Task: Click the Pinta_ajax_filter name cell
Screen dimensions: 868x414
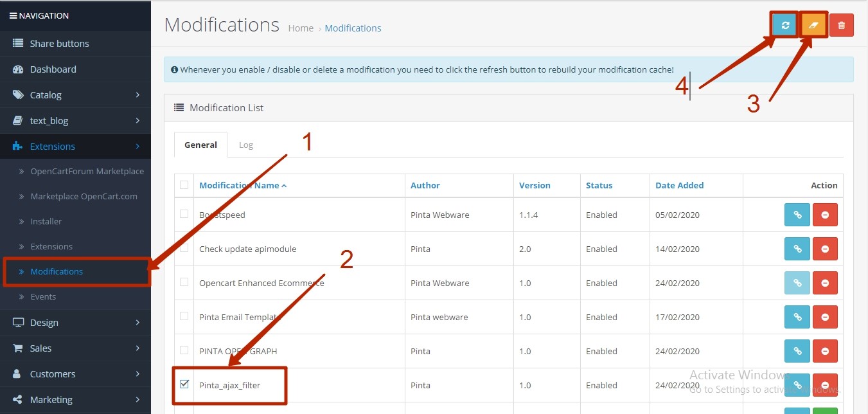Action: [299, 385]
